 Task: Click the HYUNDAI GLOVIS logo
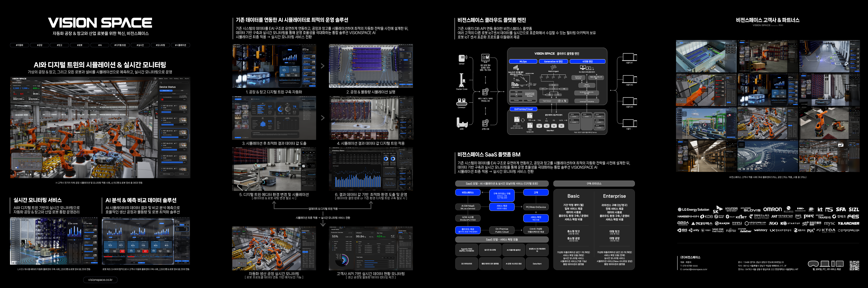tap(751, 209)
